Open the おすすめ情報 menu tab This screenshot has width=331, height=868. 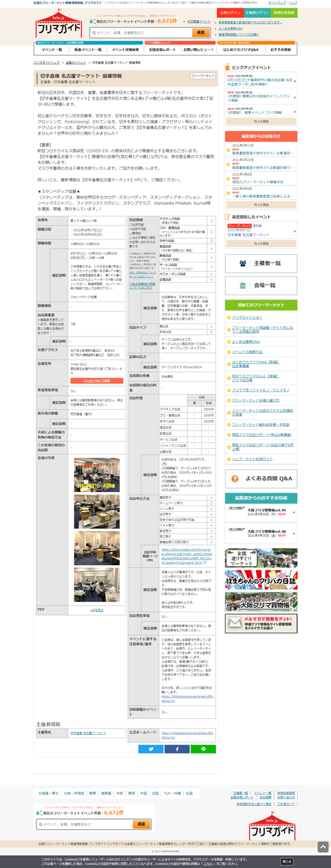pyautogui.click(x=281, y=50)
